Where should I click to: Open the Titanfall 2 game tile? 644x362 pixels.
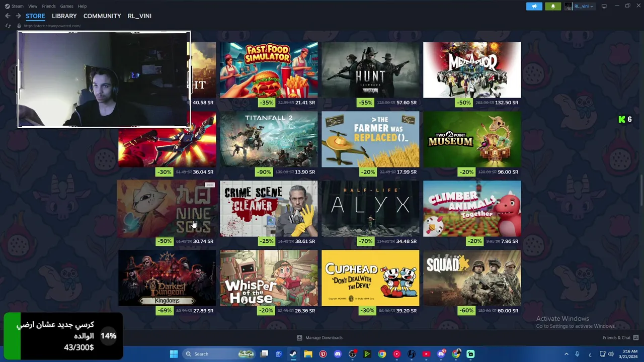click(269, 139)
